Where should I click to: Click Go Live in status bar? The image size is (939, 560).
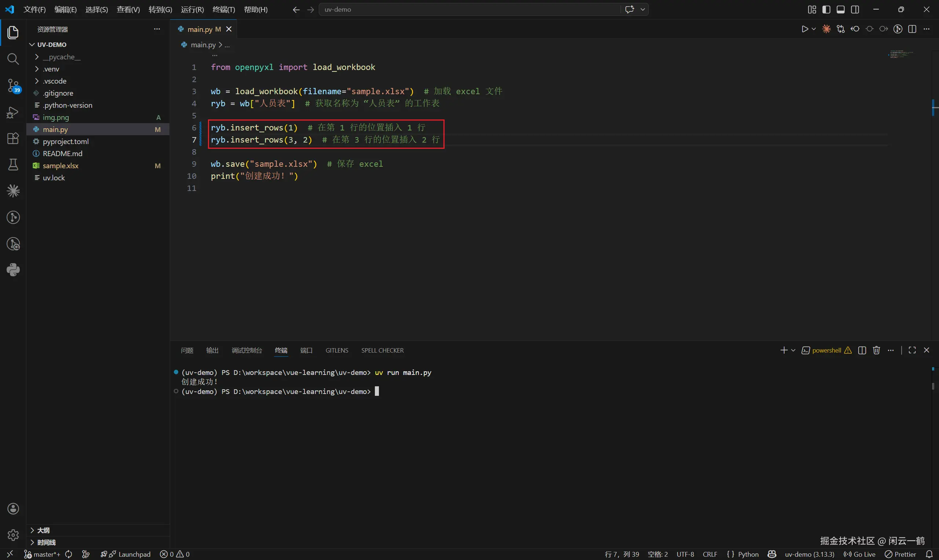860,554
